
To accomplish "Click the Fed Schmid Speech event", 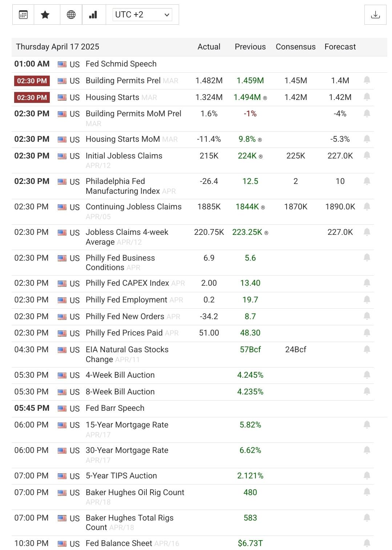I will point(121,64).
